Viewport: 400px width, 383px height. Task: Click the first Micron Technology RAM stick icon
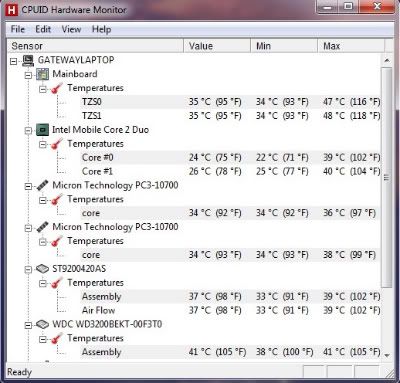[42, 186]
